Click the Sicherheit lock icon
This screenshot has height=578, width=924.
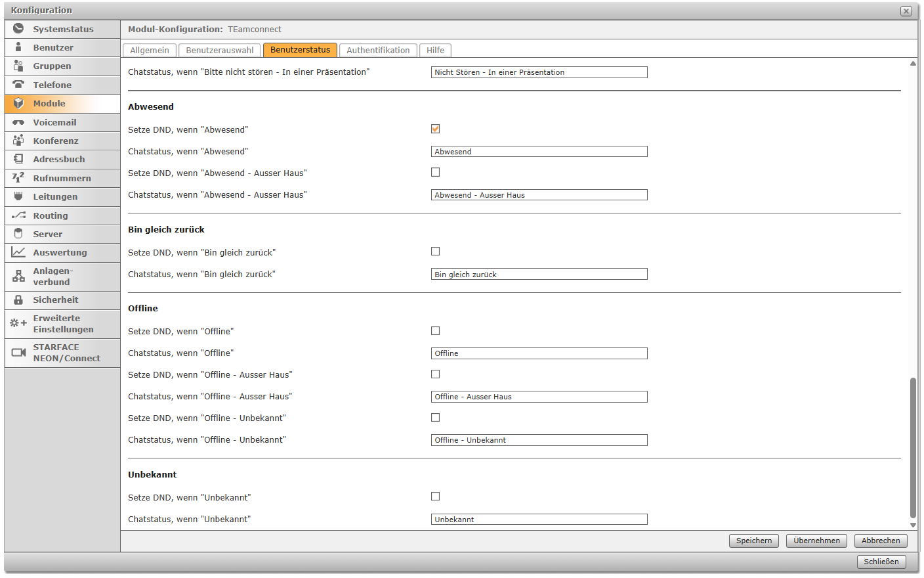[18, 300]
